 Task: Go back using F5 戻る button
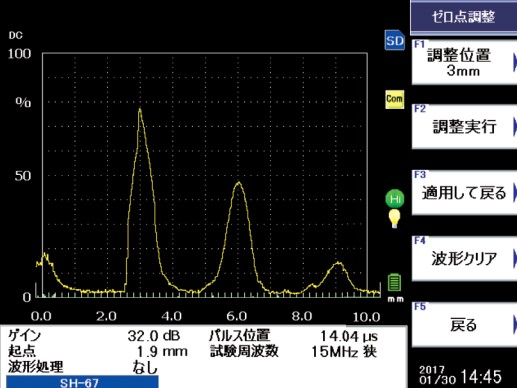point(464,325)
